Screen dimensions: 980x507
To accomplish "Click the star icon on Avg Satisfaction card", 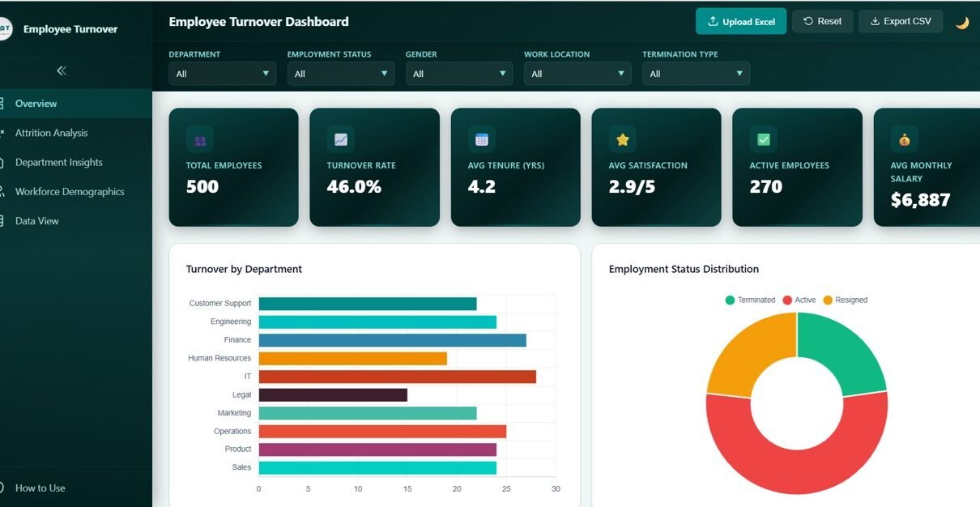I will 622,139.
